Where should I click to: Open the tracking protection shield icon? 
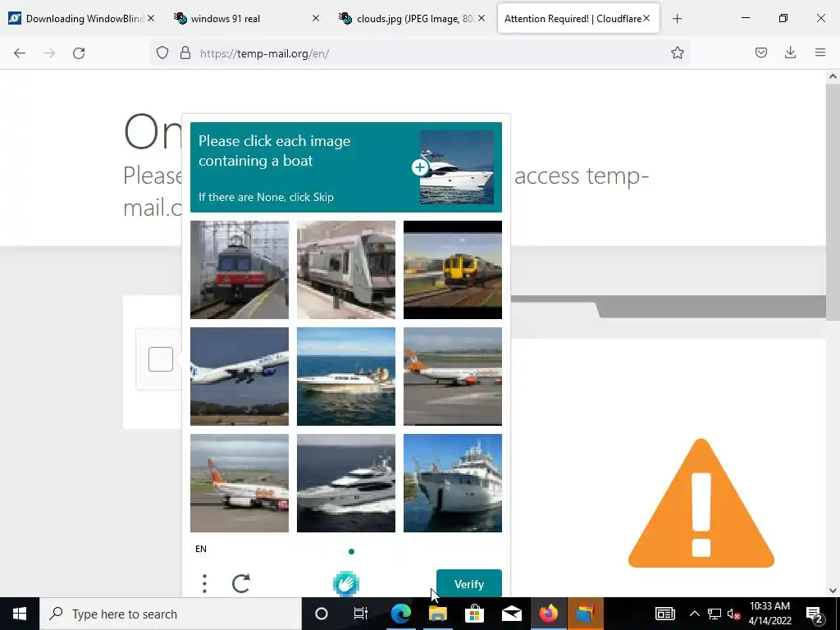pos(162,52)
